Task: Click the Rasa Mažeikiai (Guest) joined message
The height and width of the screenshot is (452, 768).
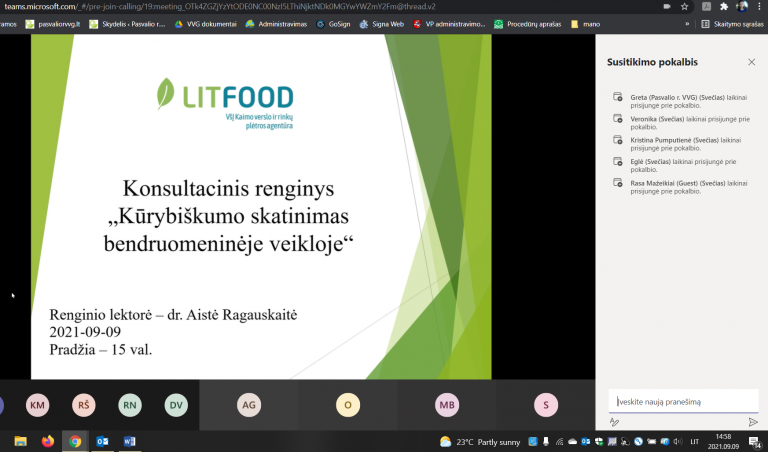Action: 689,187
